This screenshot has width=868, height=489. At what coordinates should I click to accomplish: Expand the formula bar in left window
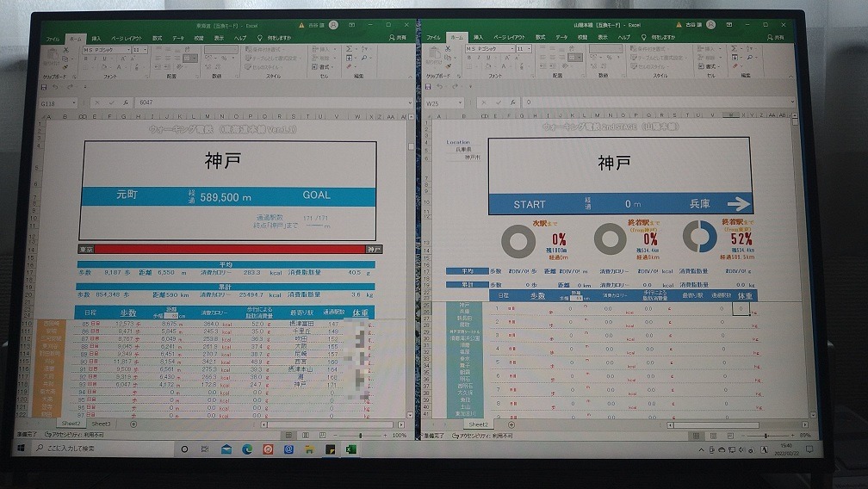410,102
